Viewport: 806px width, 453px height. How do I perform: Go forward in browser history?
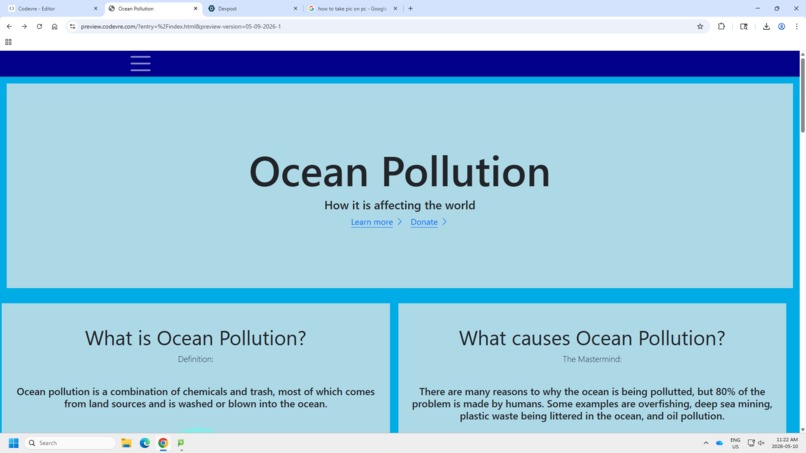click(x=24, y=26)
